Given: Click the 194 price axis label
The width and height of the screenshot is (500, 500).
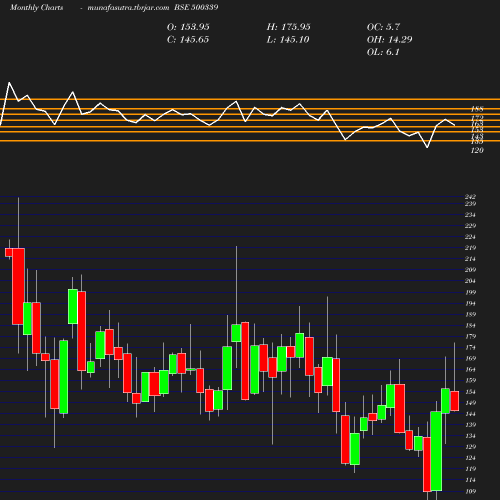Looking at the screenshot, I should (470, 303).
